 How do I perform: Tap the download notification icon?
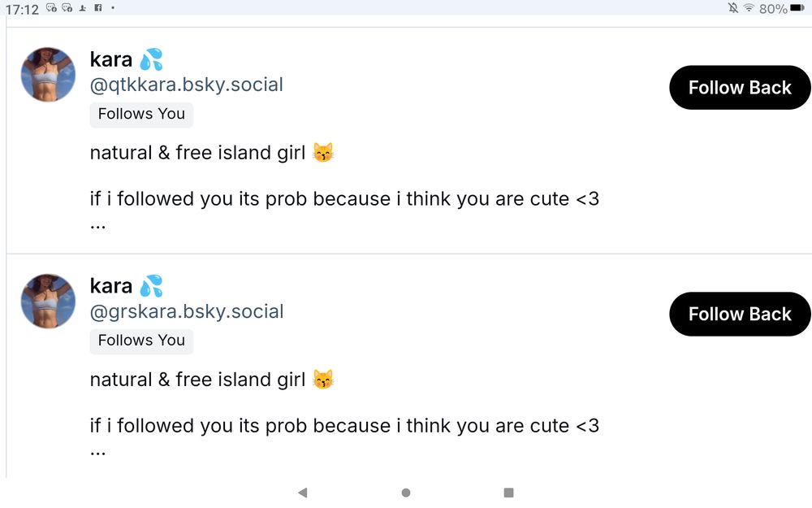82,8
